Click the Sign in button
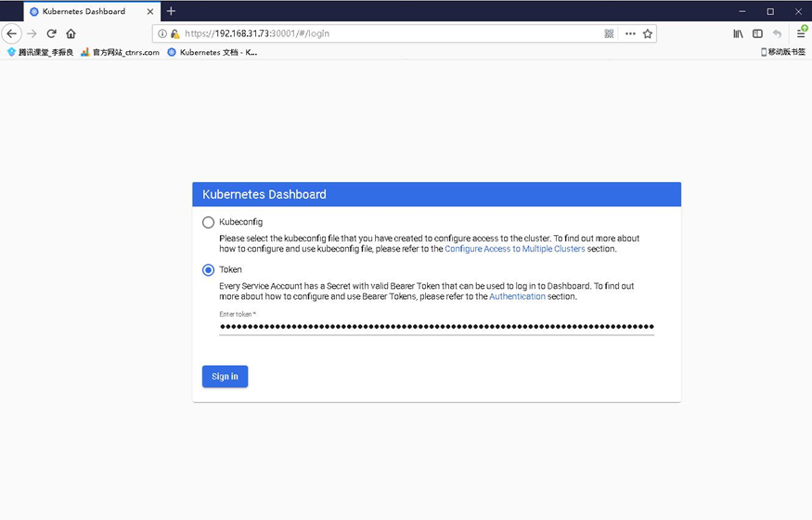The image size is (812, 520). click(225, 376)
